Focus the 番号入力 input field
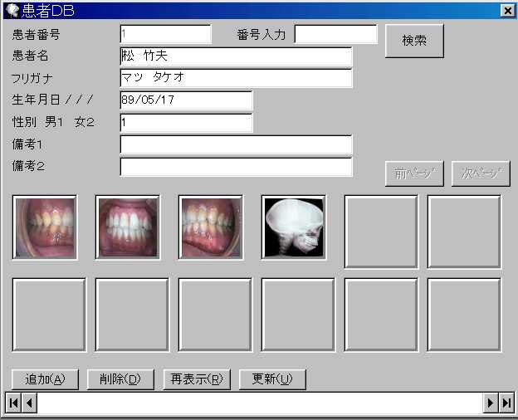The height and width of the screenshot is (420, 518). [x=335, y=34]
